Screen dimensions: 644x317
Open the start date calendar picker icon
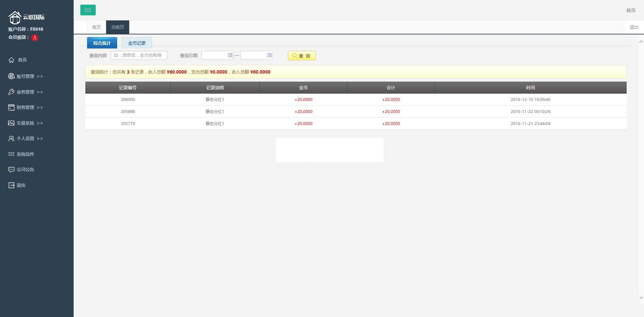[230, 55]
